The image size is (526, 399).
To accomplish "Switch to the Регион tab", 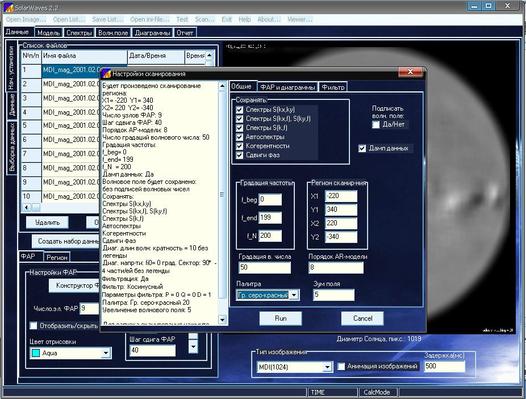I will (57, 257).
